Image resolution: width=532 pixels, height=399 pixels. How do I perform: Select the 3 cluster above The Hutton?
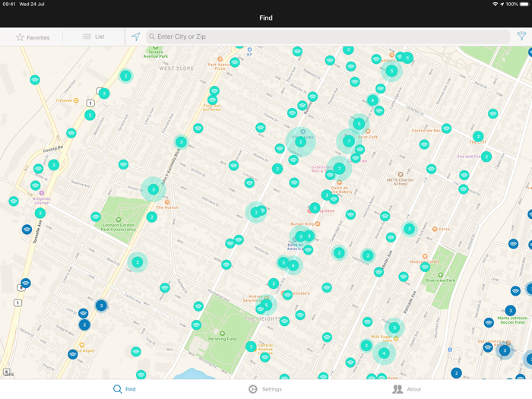[154, 189]
